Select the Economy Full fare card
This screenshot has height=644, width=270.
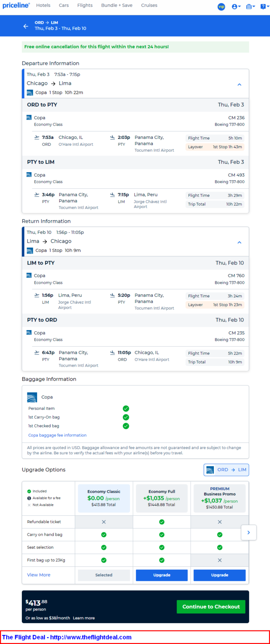[162, 498]
